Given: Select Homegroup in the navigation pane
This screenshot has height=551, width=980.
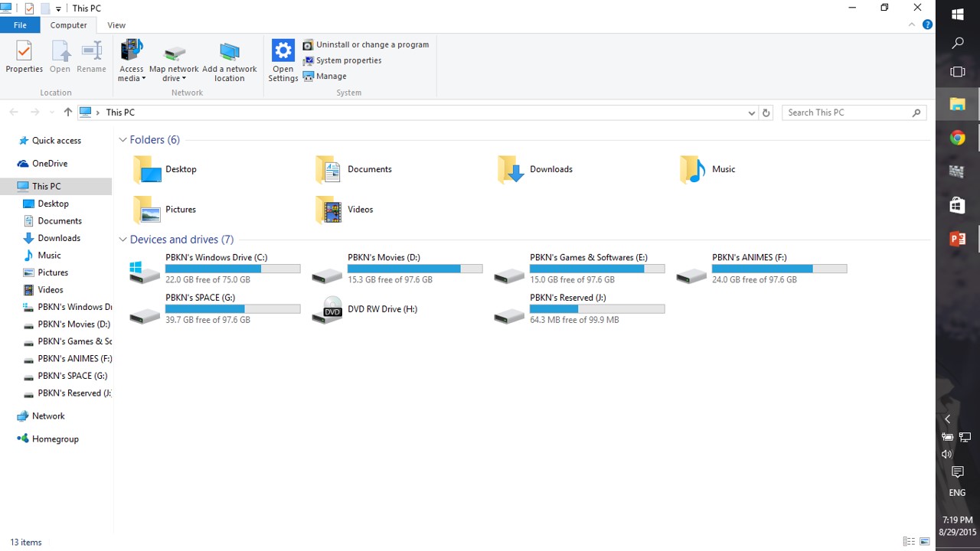Looking at the screenshot, I should [54, 439].
